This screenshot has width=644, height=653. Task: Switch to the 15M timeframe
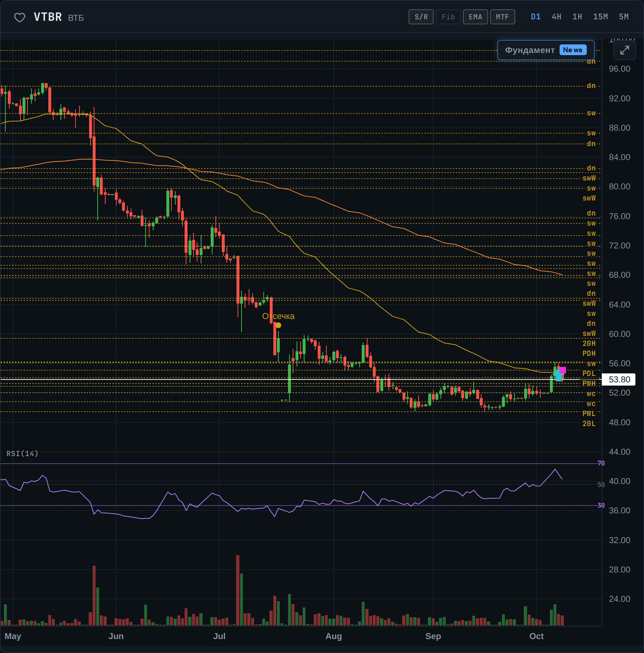tap(600, 17)
